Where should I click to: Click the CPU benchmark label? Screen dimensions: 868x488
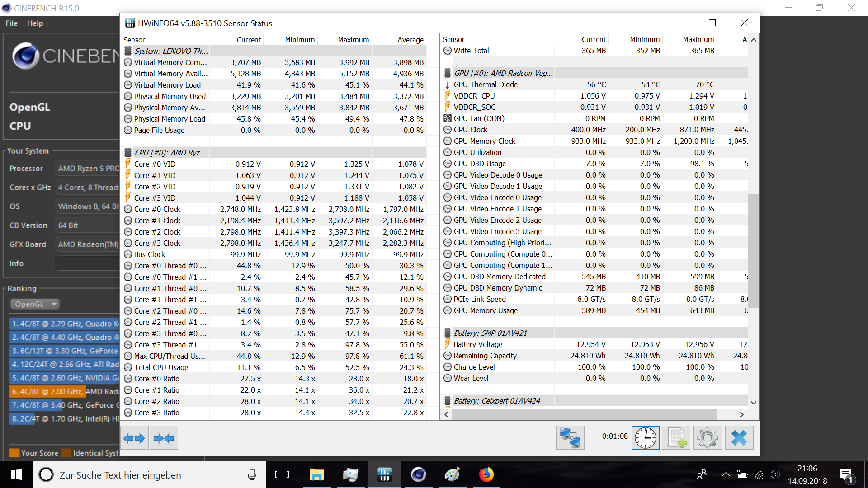point(20,126)
